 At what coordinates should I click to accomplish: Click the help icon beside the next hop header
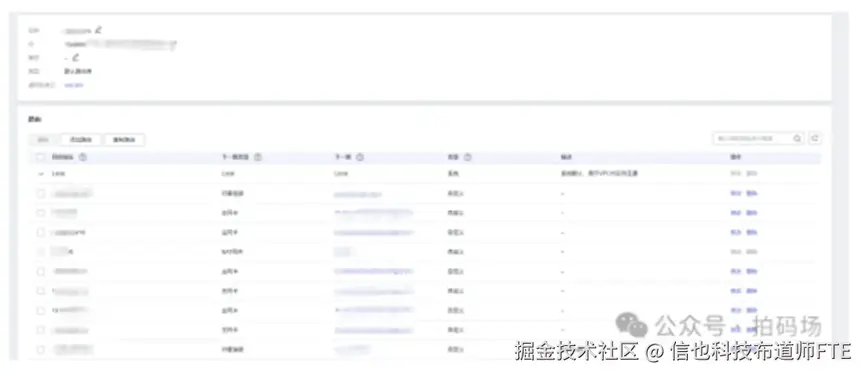pos(360,157)
